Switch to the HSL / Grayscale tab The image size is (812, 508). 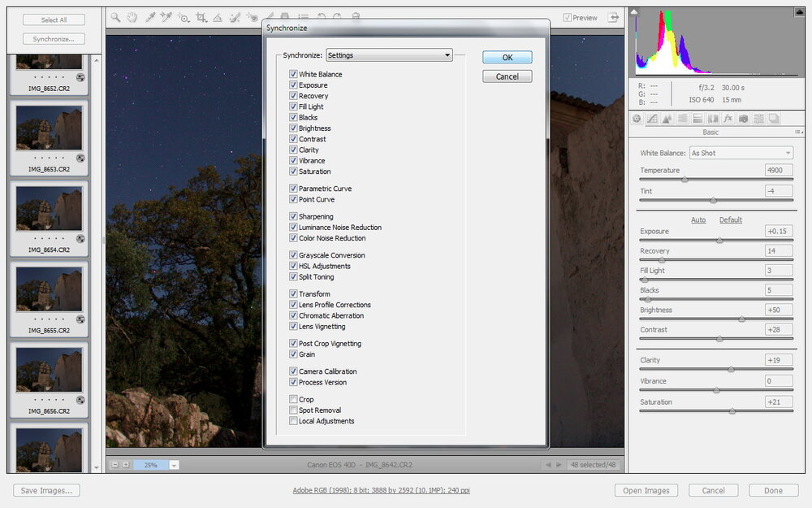point(682,119)
